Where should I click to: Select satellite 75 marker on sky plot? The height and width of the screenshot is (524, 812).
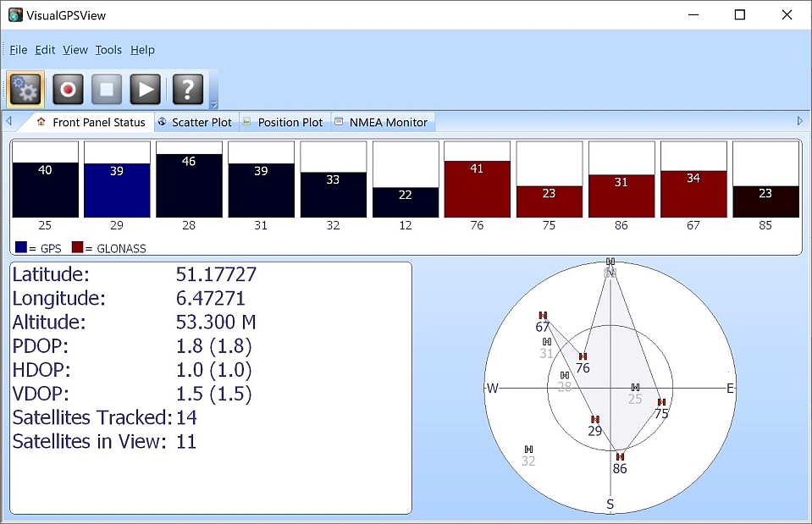click(x=661, y=402)
